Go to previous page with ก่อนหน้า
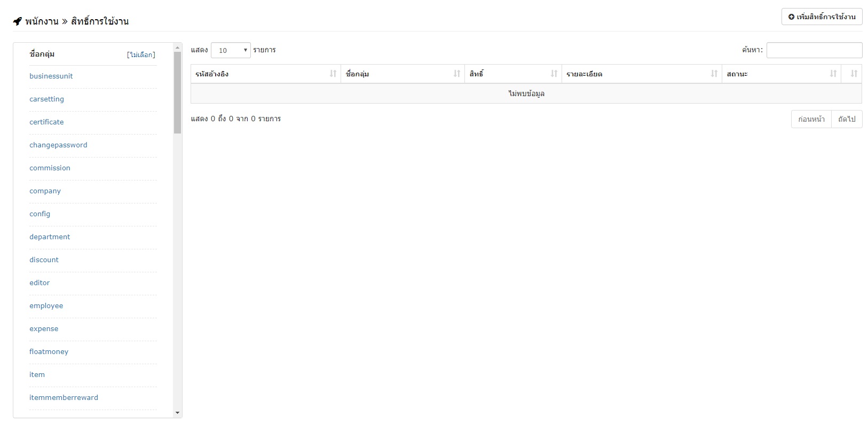868x424 pixels. point(811,119)
